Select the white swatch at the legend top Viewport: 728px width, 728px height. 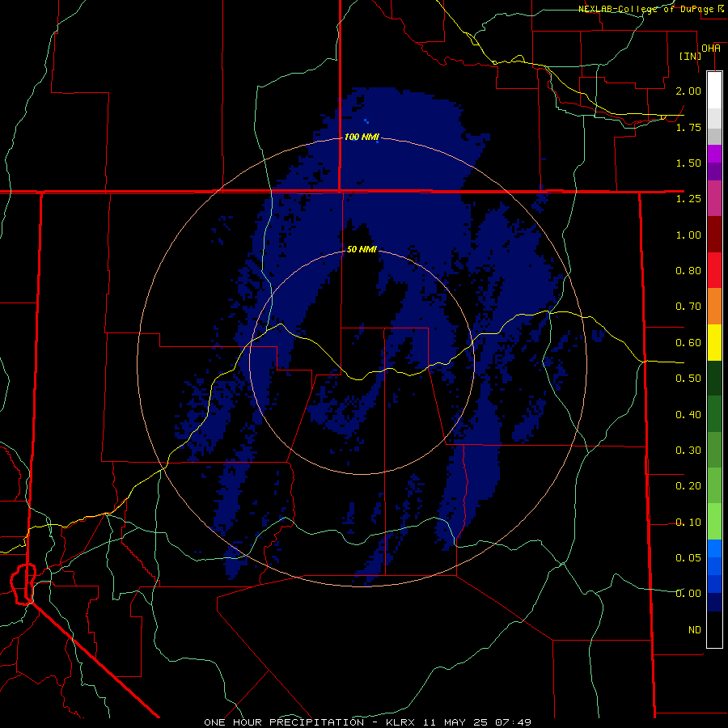(x=714, y=90)
